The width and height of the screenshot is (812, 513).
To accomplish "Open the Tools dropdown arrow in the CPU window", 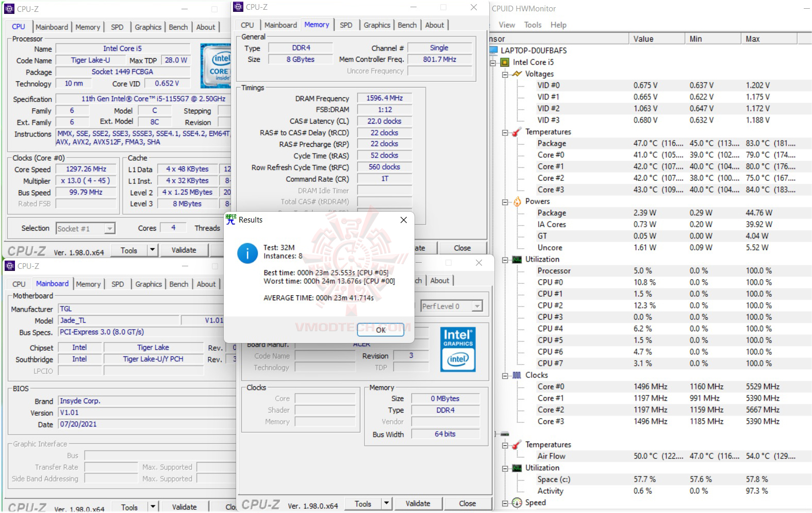I will tap(152, 250).
